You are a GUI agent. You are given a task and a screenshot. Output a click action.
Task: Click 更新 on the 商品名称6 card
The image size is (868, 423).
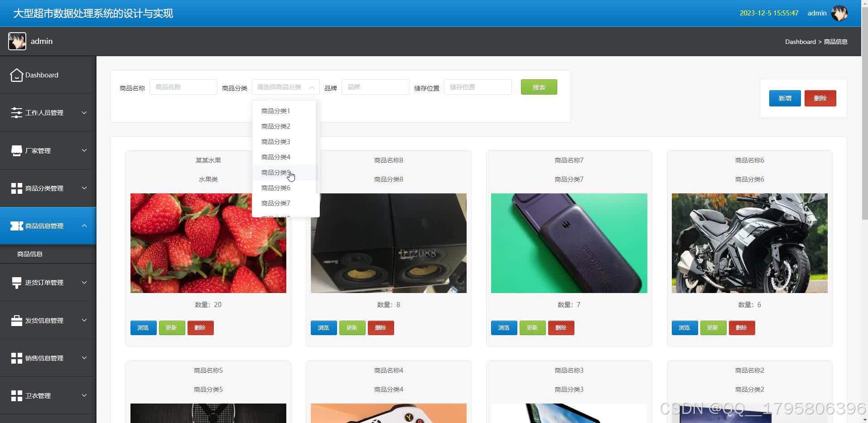713,328
